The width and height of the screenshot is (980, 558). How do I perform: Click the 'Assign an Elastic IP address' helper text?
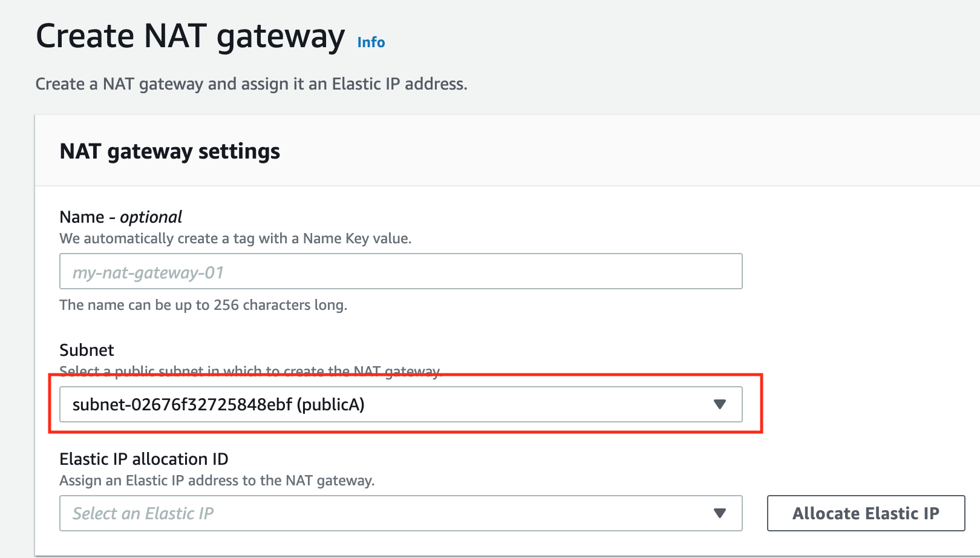click(217, 481)
